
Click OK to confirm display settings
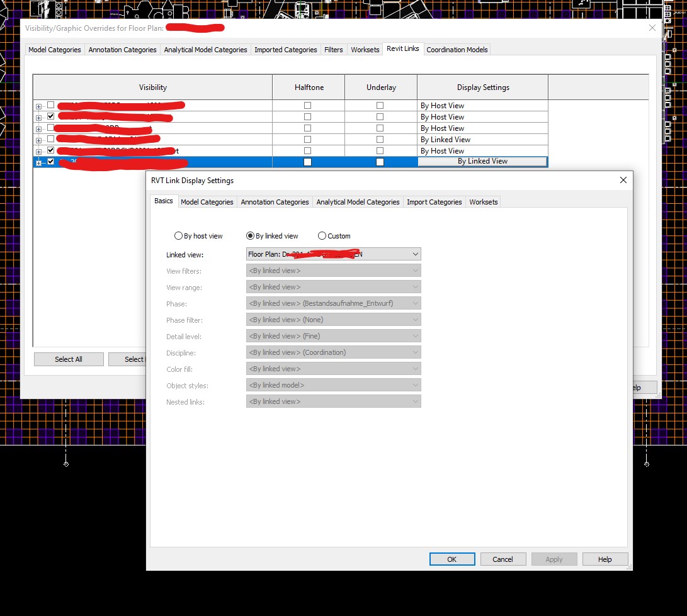[x=452, y=559]
